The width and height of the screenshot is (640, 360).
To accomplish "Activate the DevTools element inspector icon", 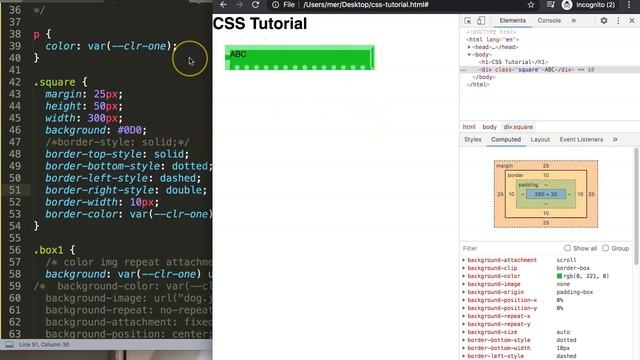I will click(468, 20).
